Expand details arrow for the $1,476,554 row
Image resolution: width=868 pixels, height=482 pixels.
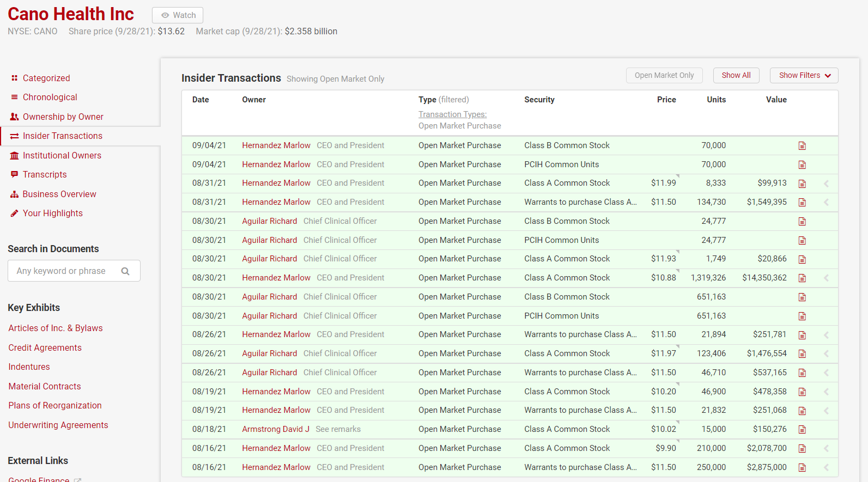[x=826, y=353]
